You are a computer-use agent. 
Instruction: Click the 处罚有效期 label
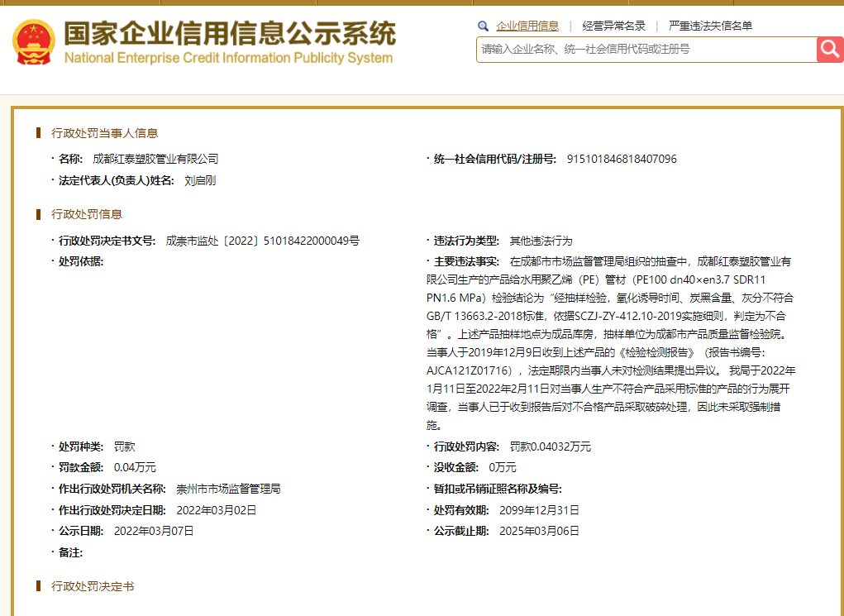tap(461, 510)
